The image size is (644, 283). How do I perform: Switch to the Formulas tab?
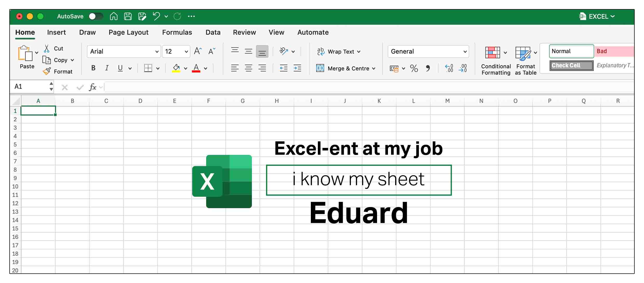[177, 32]
